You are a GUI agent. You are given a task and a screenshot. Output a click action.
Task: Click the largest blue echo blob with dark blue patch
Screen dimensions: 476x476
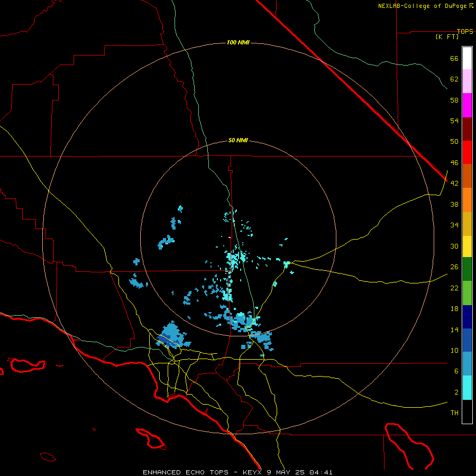173,335
